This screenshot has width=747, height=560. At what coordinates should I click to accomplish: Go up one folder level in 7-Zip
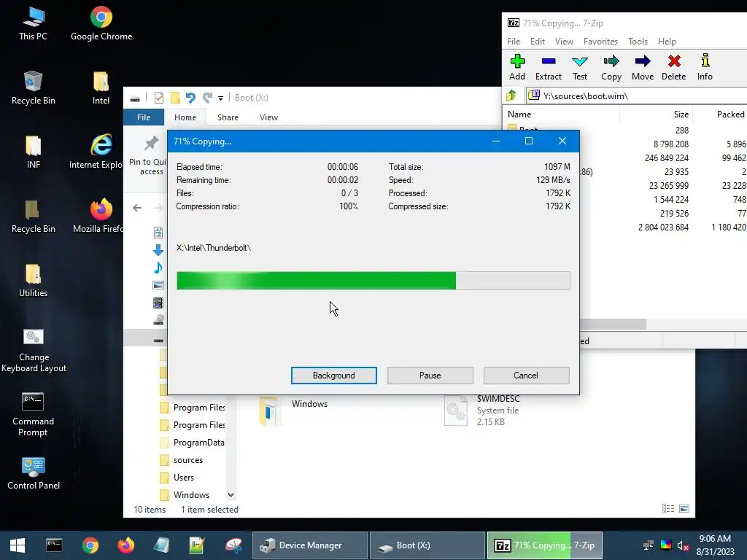click(x=511, y=96)
